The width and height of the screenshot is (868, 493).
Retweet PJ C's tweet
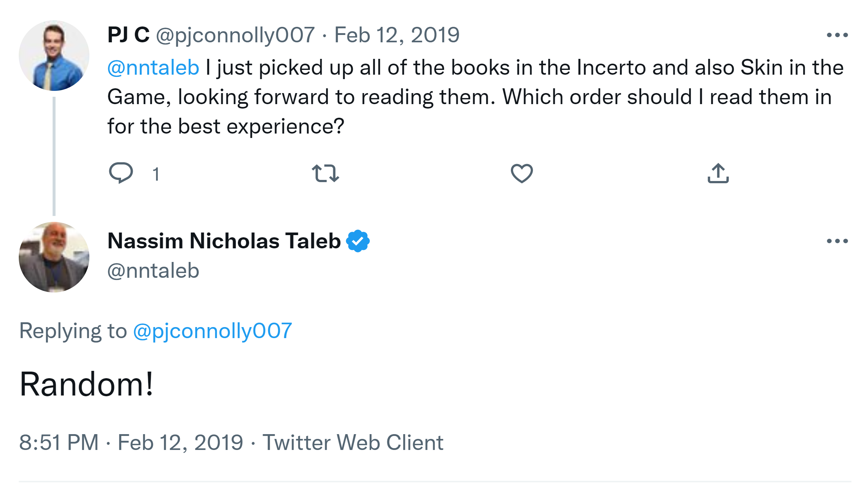[x=325, y=173]
